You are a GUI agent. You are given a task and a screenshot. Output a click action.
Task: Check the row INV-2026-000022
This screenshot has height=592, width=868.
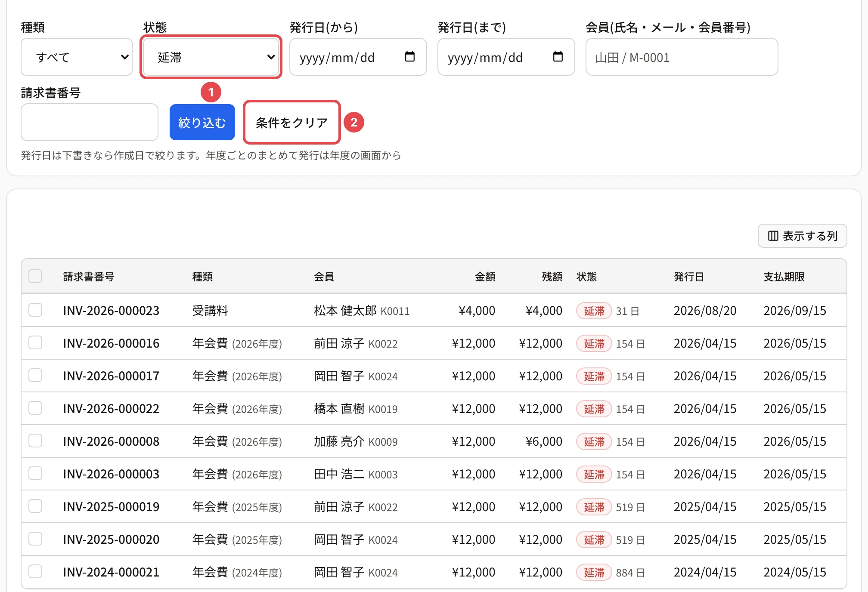(35, 408)
